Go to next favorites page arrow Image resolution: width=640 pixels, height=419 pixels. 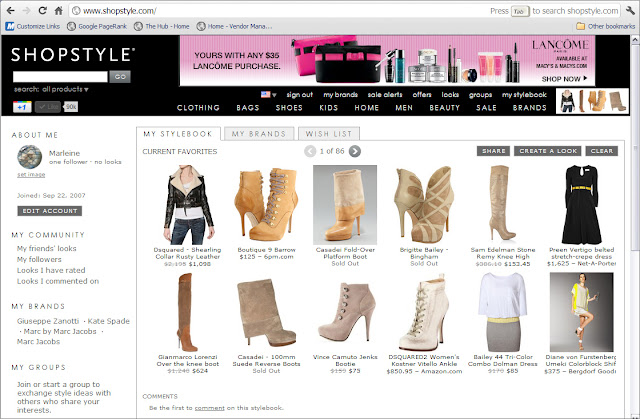point(355,151)
